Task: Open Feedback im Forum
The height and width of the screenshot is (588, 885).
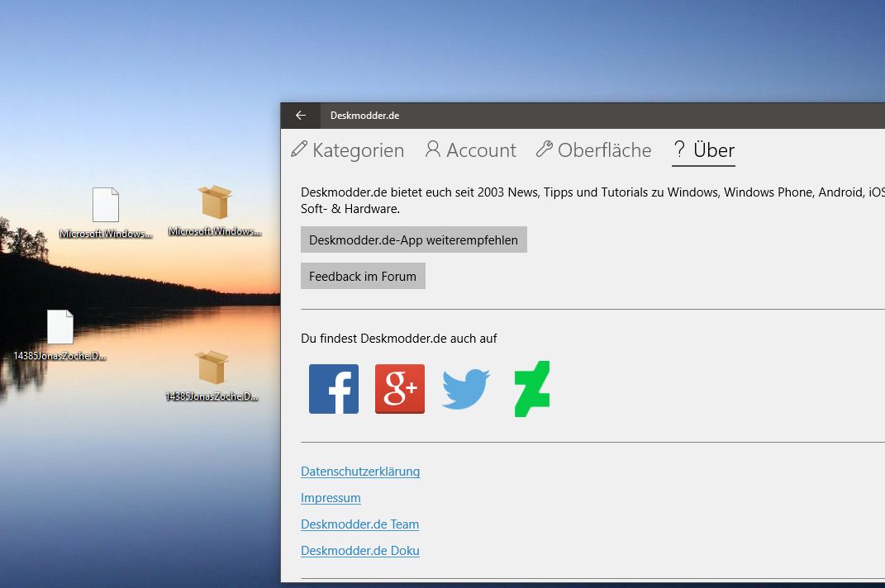Action: coord(363,277)
